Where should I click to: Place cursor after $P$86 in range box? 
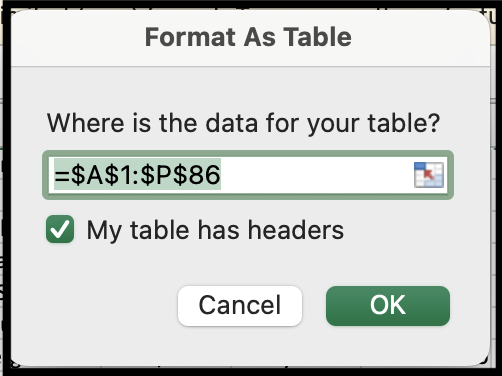click(221, 175)
